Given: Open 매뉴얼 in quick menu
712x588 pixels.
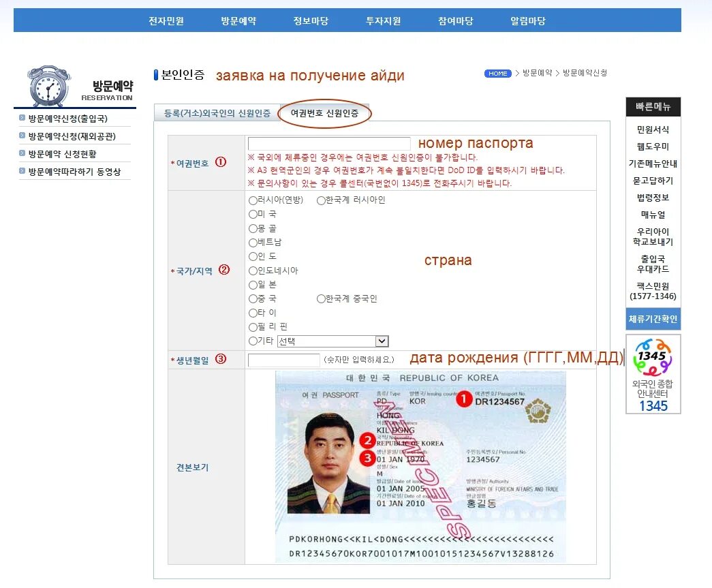Looking at the screenshot, I should click(x=653, y=215).
